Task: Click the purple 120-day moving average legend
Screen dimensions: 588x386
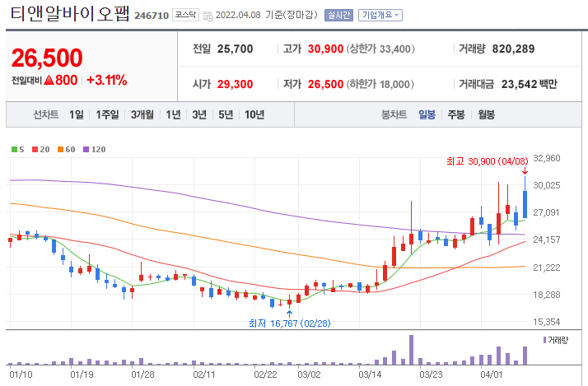Action: tap(95, 150)
